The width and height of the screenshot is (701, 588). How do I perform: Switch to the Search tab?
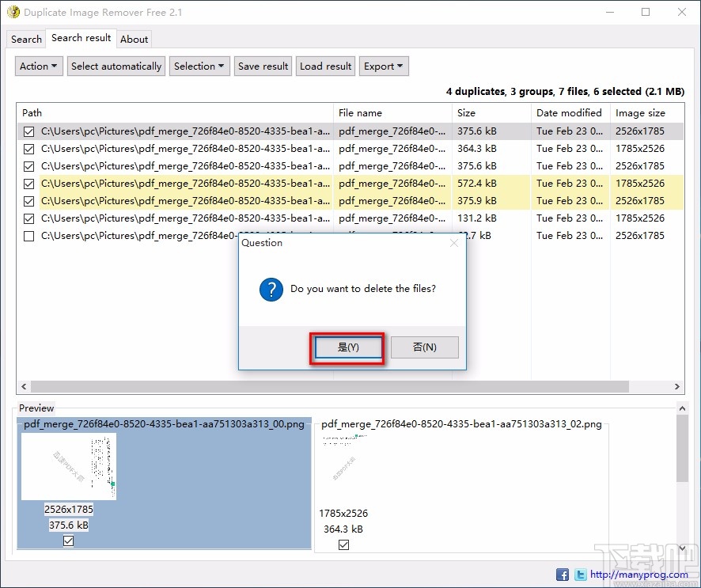[x=26, y=39]
